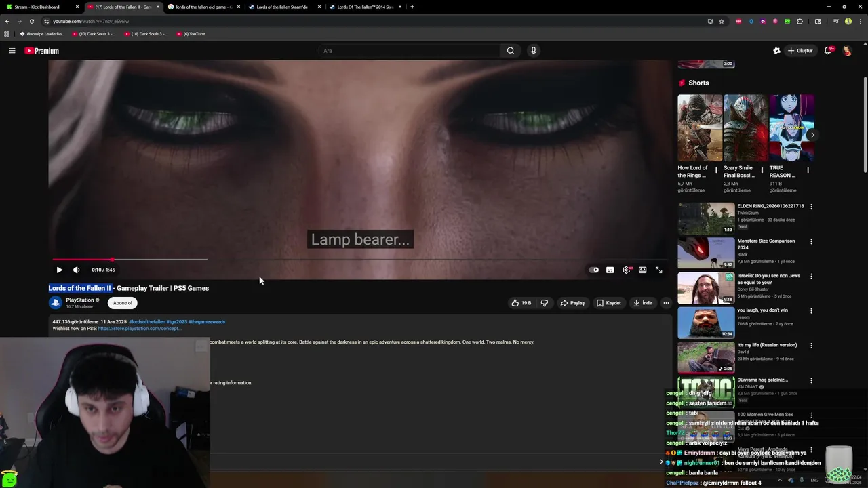Image resolution: width=868 pixels, height=488 pixels.
Task: Switch to Stream - Kick Dashboard tab
Action: click(x=41, y=7)
